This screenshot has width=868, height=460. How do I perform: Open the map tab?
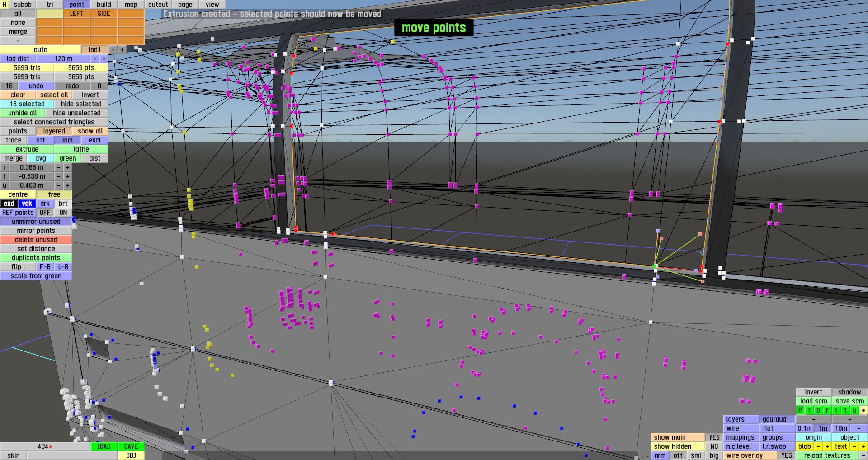(x=131, y=5)
